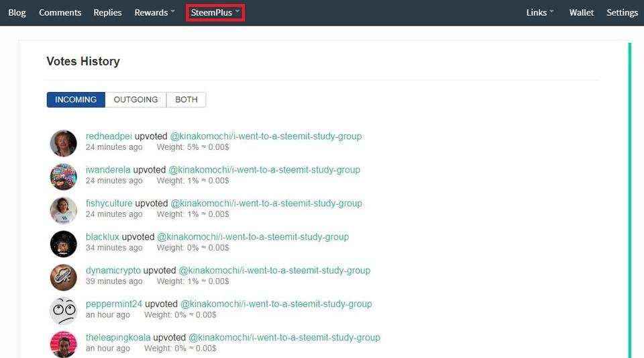
Task: Click the Votes History heading
Action: tap(83, 61)
